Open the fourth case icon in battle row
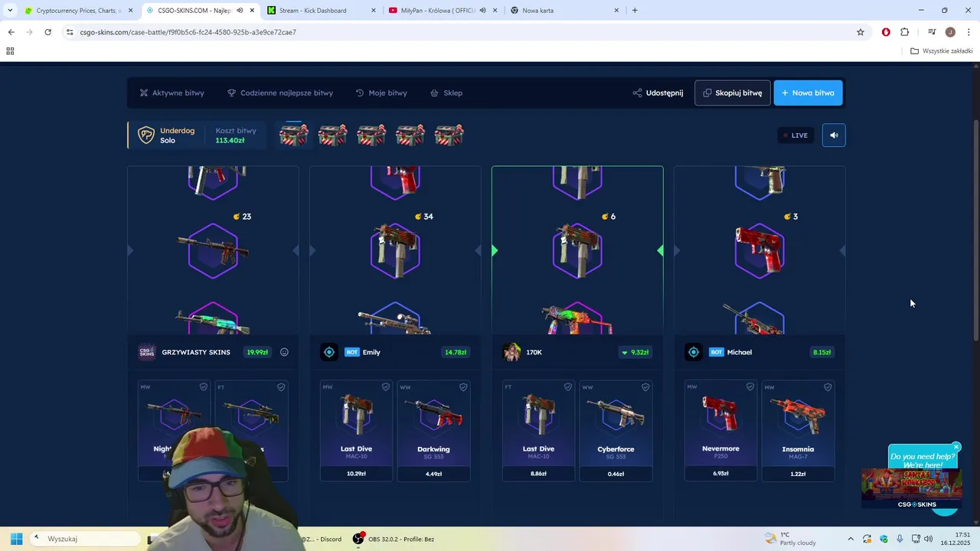 coord(410,135)
